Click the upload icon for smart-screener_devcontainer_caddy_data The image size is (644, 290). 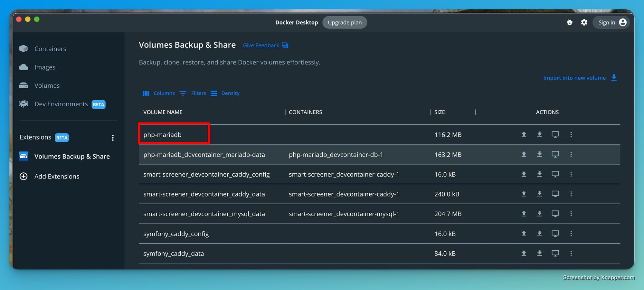click(x=524, y=194)
